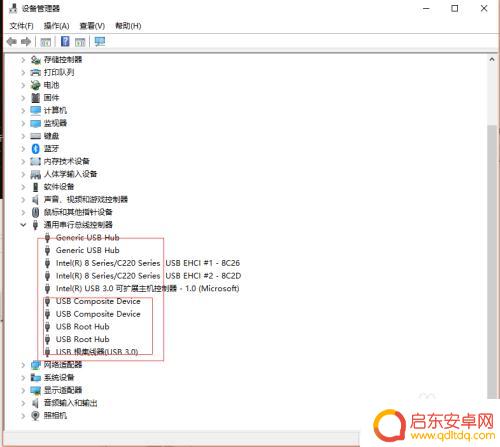Open the 文件(F) menu
This screenshot has height=447, width=500.
pos(22,26)
